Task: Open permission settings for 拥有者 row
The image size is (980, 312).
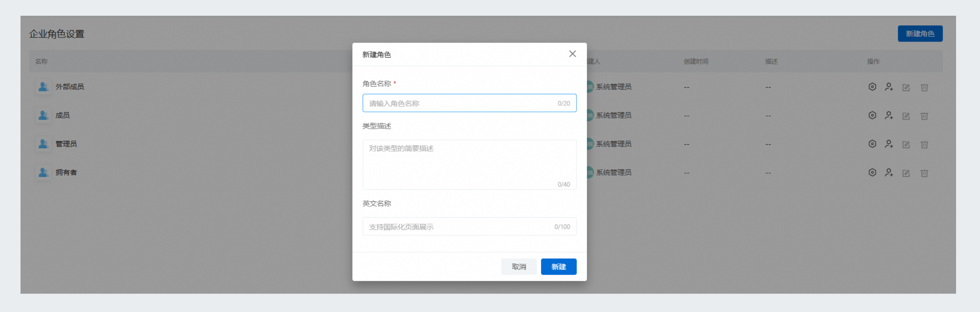Action: pos(872,172)
